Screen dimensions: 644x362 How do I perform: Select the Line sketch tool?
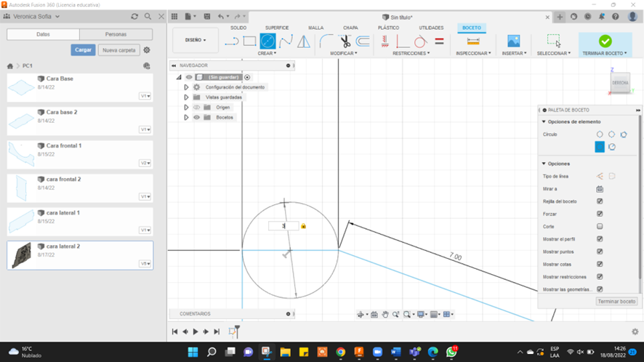[232, 41]
